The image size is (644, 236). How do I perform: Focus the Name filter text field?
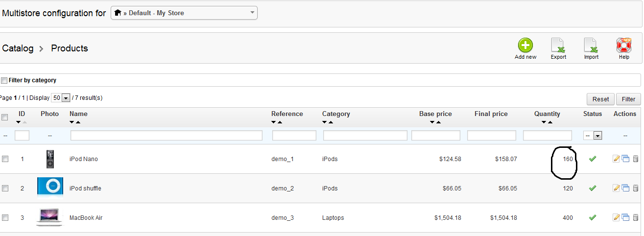coord(167,136)
